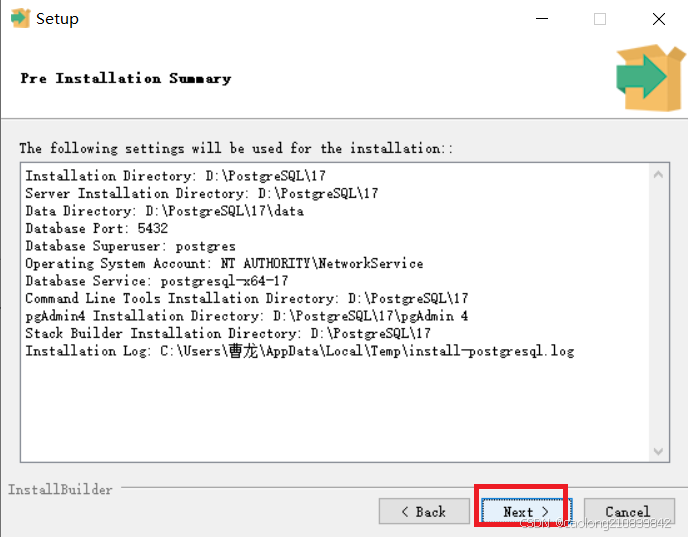Click the Next button
Screen dimensions: 688x537
tap(525, 512)
